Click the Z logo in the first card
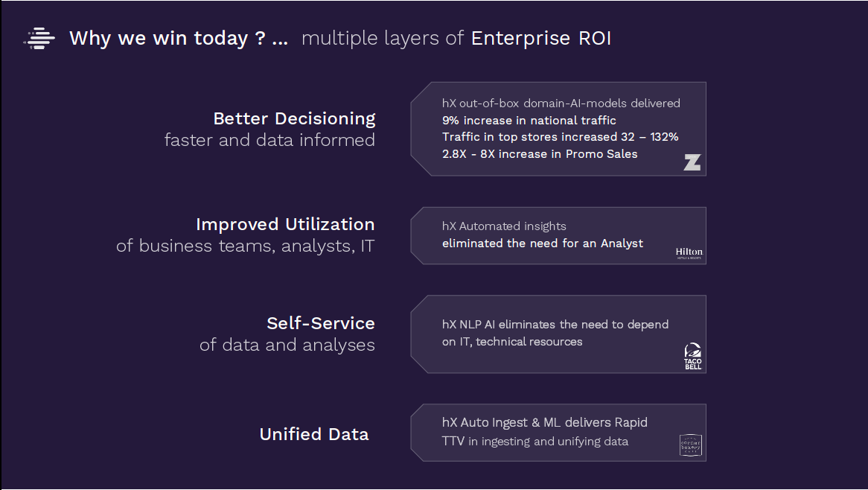This screenshot has height=490, width=868. (x=692, y=162)
